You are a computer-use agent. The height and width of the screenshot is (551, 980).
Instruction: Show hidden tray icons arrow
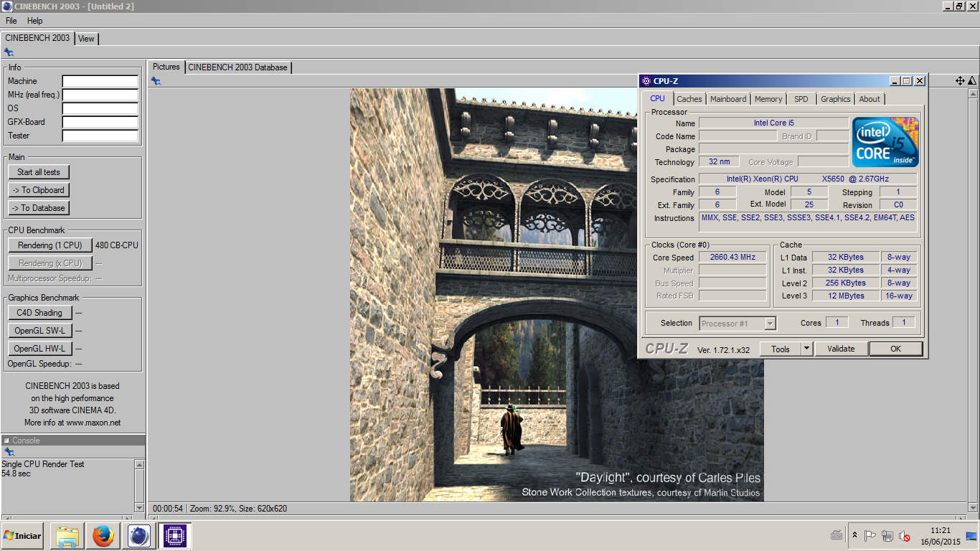point(854,535)
